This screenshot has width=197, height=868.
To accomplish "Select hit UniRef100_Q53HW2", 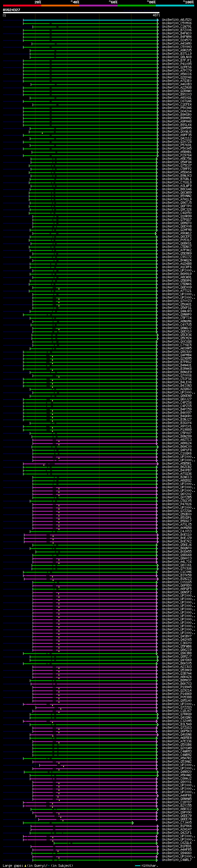I will (177, 762).
